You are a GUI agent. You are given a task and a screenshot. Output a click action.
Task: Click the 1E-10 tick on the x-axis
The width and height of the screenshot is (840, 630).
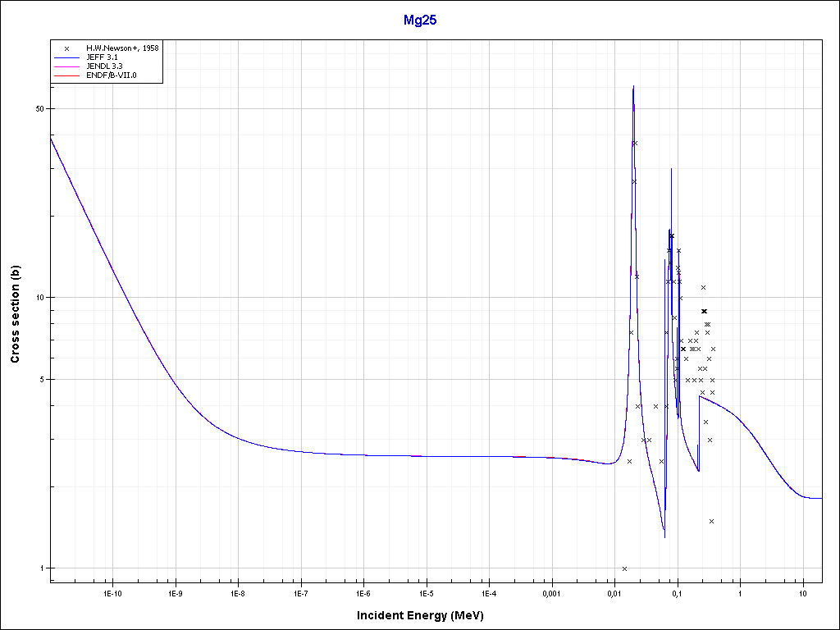click(112, 593)
